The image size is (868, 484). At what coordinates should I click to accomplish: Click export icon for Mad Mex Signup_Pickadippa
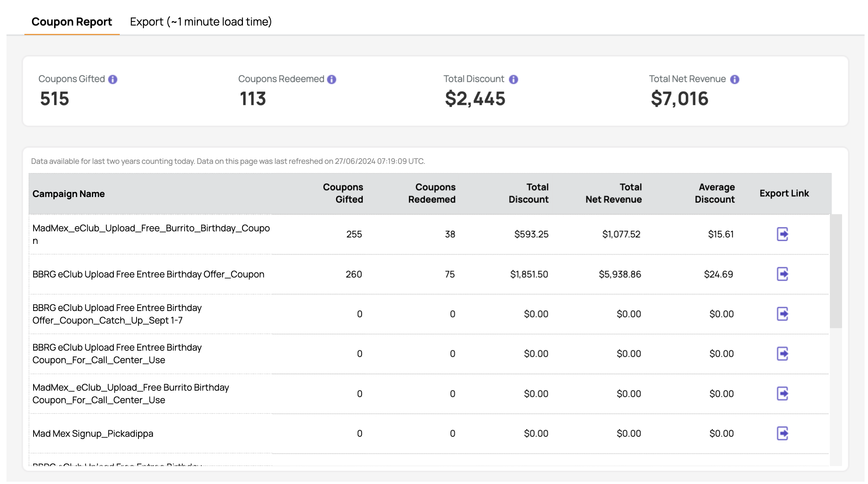pyautogui.click(x=783, y=433)
